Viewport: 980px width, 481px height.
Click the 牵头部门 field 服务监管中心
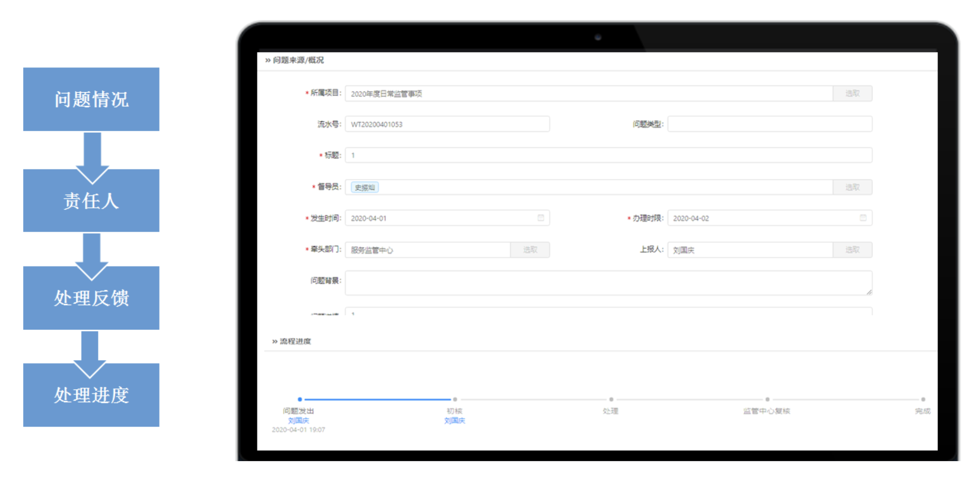(x=428, y=250)
